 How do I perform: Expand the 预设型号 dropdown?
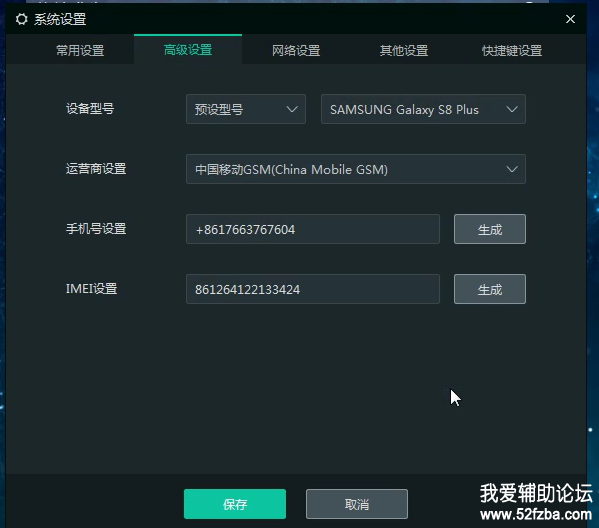click(246, 109)
